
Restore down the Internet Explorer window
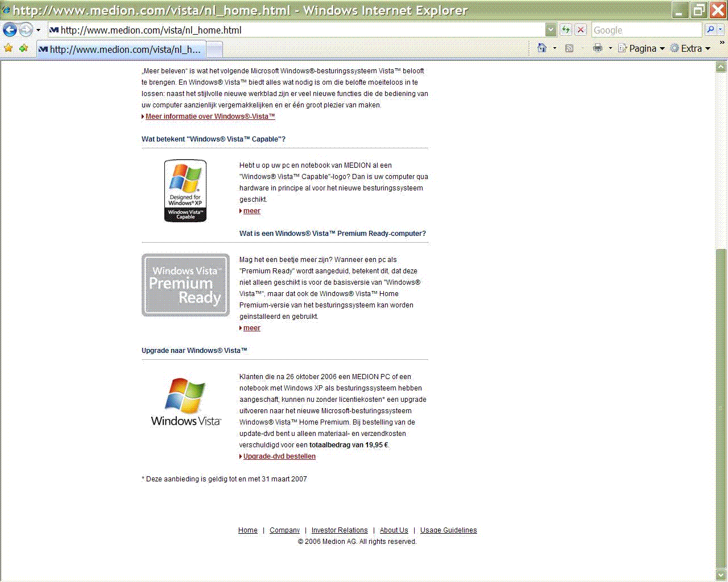(x=699, y=10)
